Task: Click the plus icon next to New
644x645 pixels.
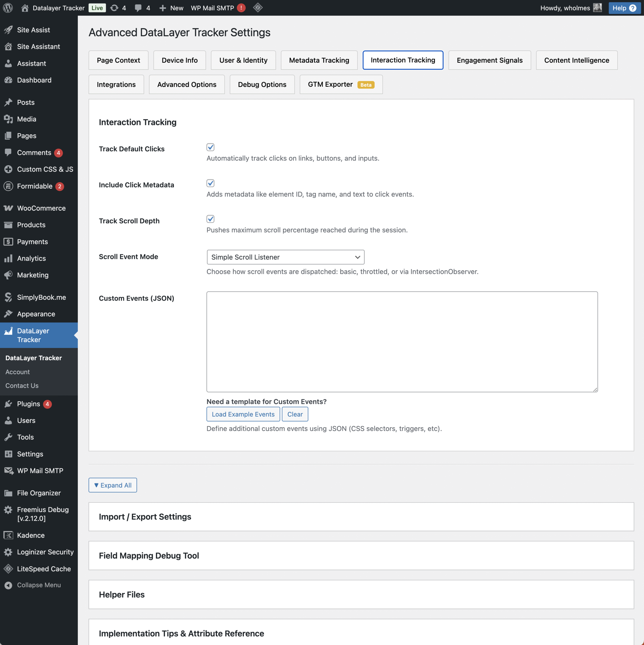Action: (x=162, y=8)
